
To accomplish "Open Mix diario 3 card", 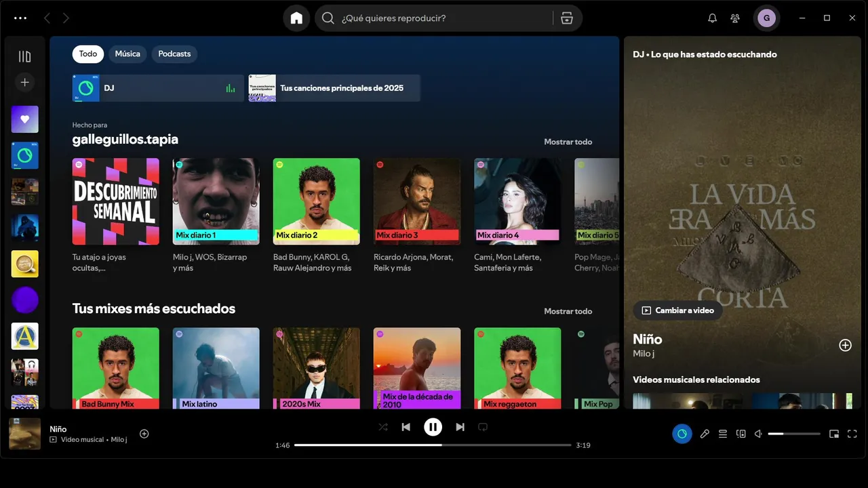I will click(x=417, y=216).
